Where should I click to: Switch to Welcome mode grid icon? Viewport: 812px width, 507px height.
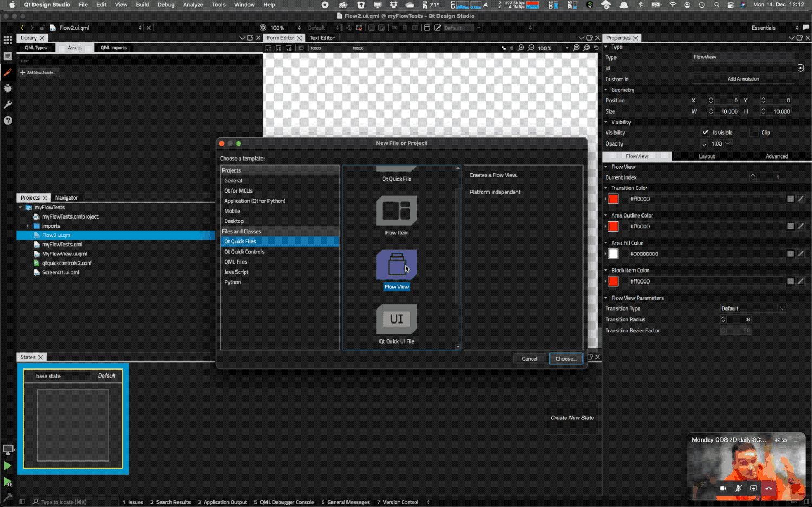click(8, 40)
